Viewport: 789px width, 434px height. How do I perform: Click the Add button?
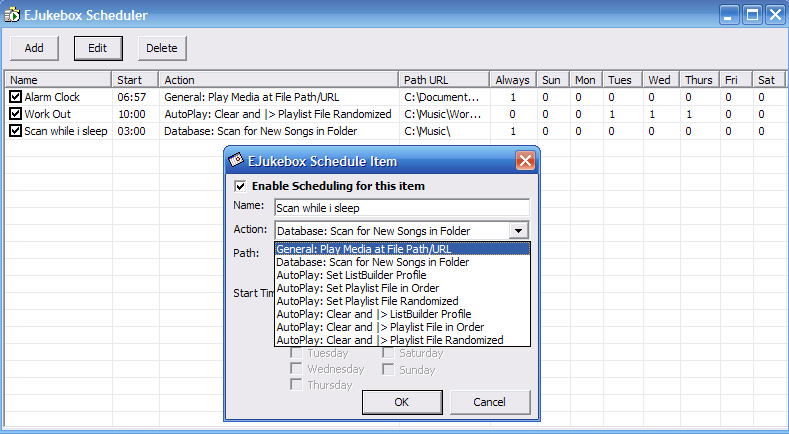(34, 48)
